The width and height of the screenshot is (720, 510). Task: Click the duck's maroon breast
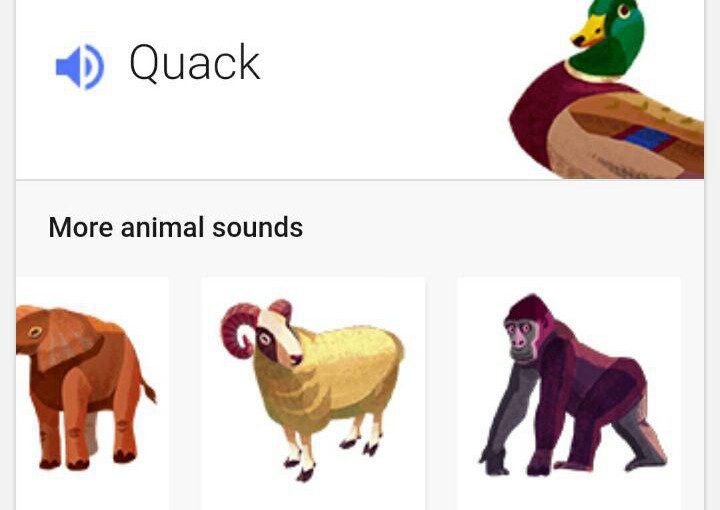tap(535, 113)
